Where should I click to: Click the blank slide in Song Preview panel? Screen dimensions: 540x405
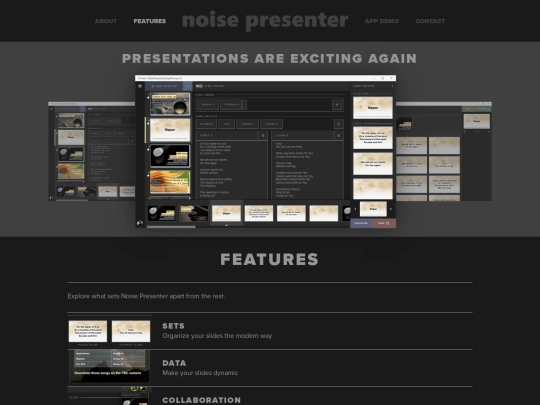pyautogui.click(x=373, y=188)
